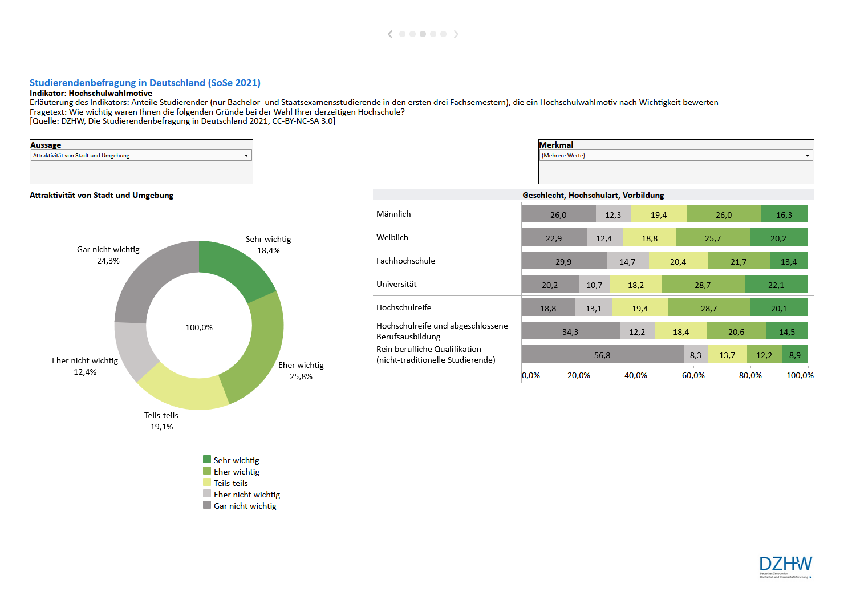
Task: Click the 10,7 bar in Universität row
Action: pyautogui.click(x=595, y=284)
